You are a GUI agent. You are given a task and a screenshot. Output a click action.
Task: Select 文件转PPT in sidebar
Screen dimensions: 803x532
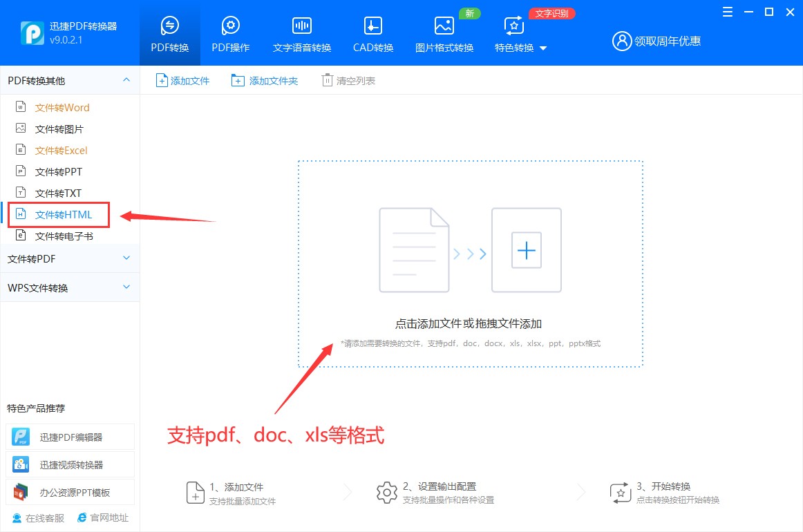(58, 172)
